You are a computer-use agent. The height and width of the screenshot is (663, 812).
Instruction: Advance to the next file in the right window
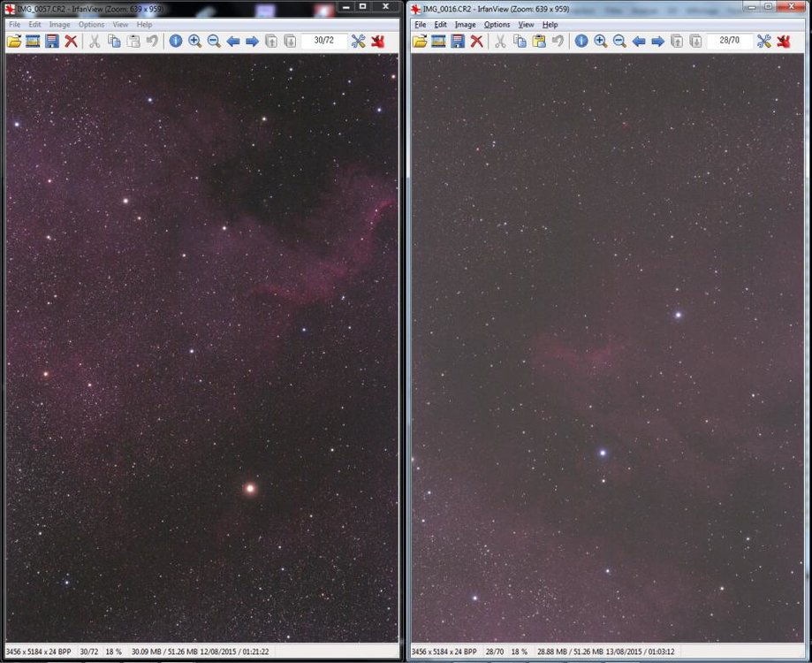(x=657, y=41)
